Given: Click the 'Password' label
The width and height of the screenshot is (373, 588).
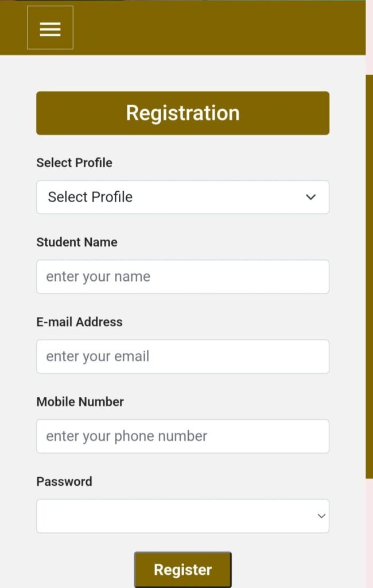Looking at the screenshot, I should pyautogui.click(x=64, y=482).
